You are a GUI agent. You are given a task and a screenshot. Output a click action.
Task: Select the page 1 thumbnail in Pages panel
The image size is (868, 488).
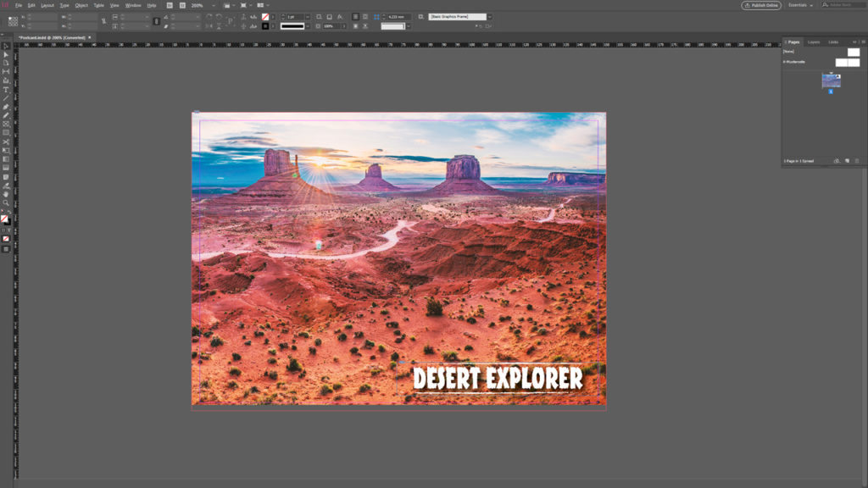(x=831, y=80)
